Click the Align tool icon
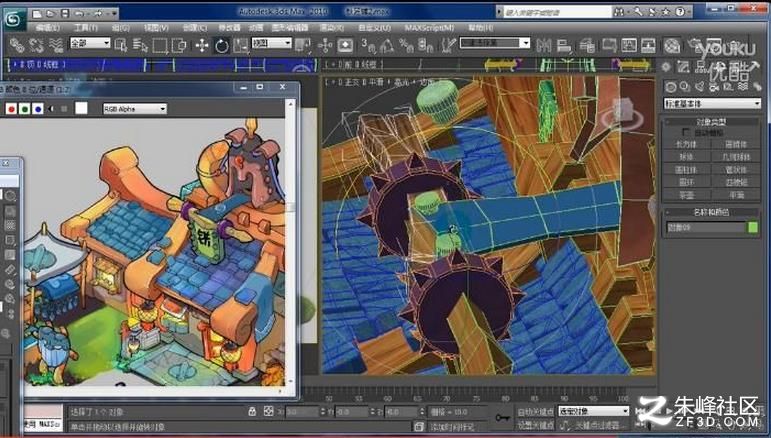Screen dimensions: 771x438 tap(564, 46)
